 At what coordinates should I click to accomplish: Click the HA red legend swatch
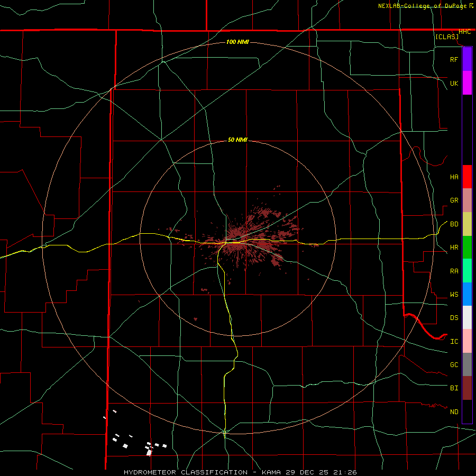coord(467,177)
